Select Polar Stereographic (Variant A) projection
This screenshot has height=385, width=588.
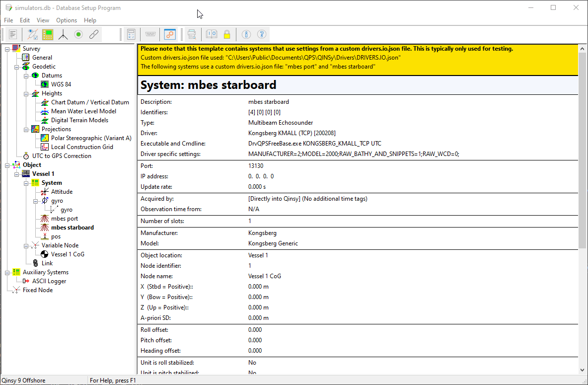coord(91,138)
